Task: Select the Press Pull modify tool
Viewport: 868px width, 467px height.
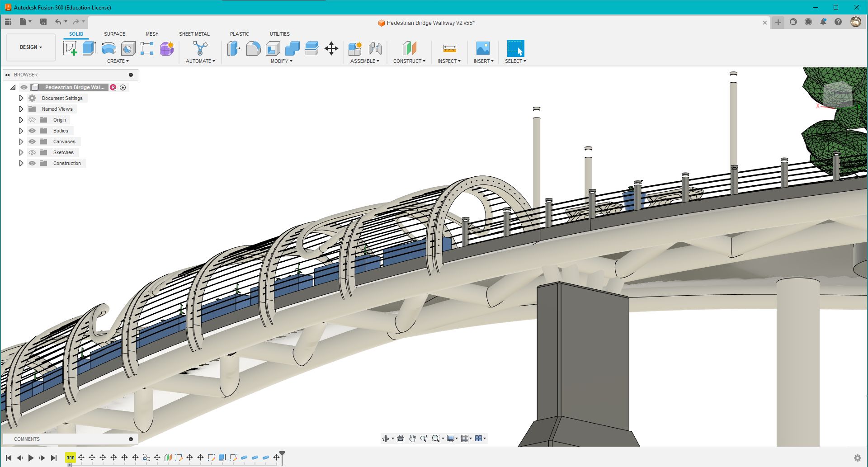Action: pyautogui.click(x=234, y=48)
